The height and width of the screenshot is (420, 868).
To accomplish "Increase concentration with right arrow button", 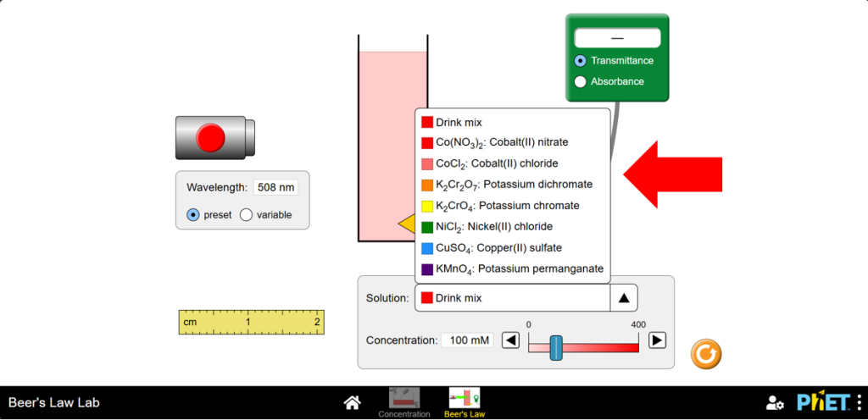I will [x=657, y=340].
